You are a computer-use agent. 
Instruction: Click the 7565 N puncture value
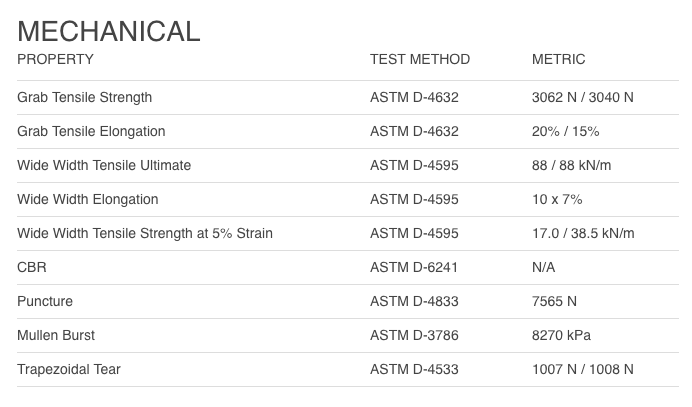pos(555,302)
